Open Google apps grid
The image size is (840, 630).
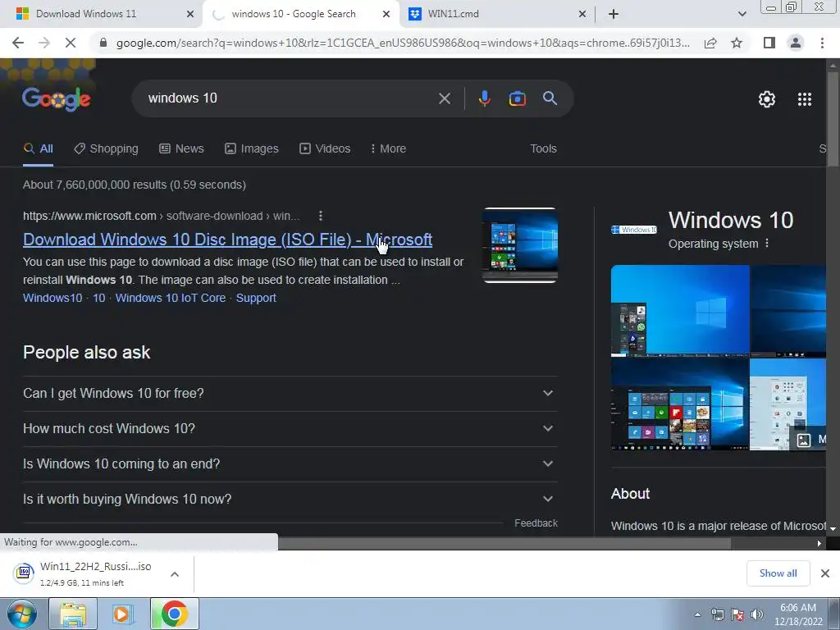(x=805, y=99)
